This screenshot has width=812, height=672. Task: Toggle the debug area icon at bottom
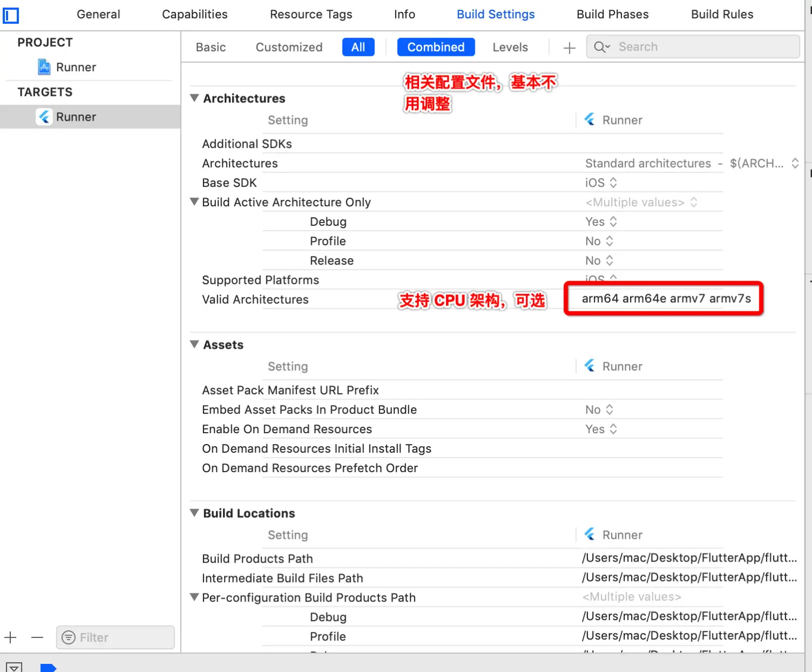click(14, 667)
